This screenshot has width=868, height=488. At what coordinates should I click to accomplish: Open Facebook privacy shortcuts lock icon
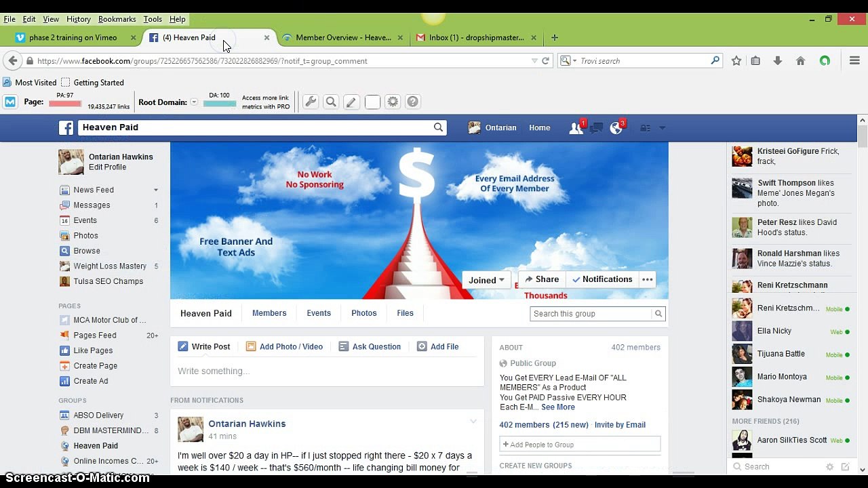[646, 127]
